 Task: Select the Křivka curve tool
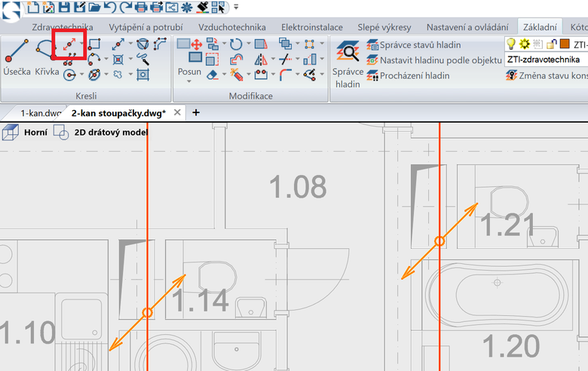point(47,57)
